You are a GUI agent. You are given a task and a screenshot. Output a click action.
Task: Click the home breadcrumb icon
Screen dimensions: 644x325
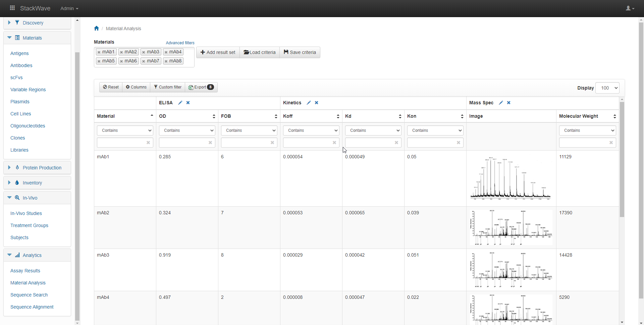pyautogui.click(x=97, y=29)
